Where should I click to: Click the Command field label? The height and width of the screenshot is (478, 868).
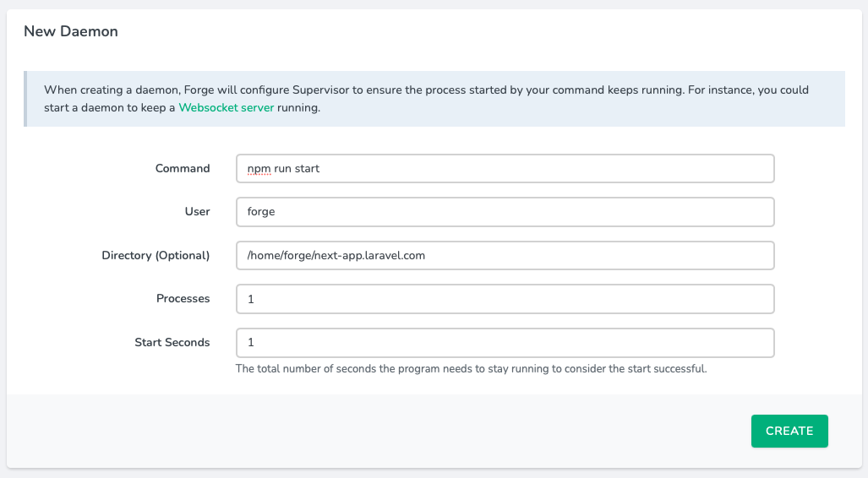click(x=182, y=168)
